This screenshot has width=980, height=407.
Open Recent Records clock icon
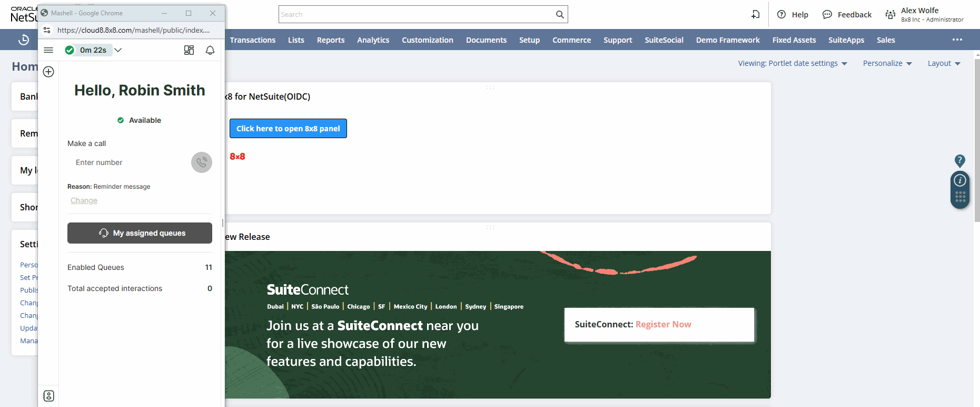pos(24,40)
